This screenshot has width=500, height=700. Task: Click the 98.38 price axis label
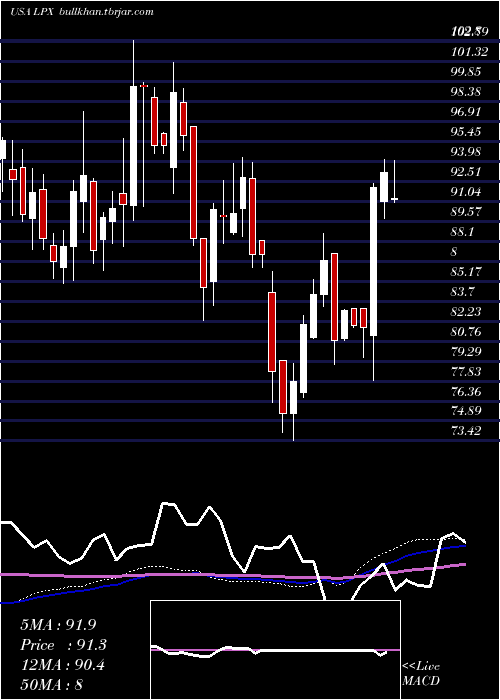click(x=468, y=92)
